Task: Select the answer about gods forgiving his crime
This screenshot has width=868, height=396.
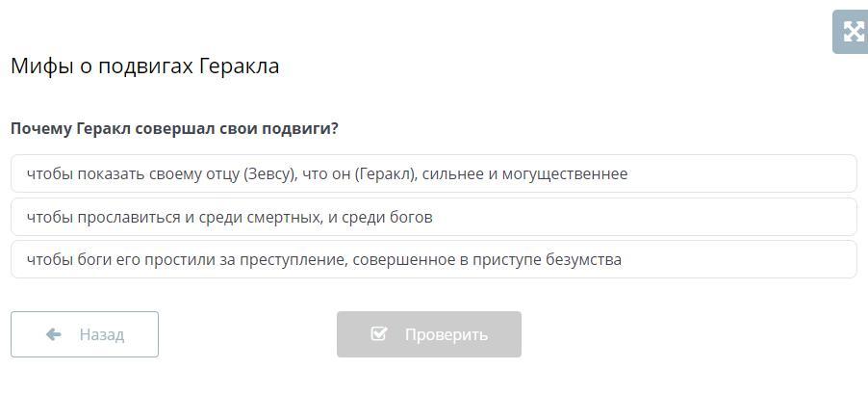Action: (x=433, y=260)
